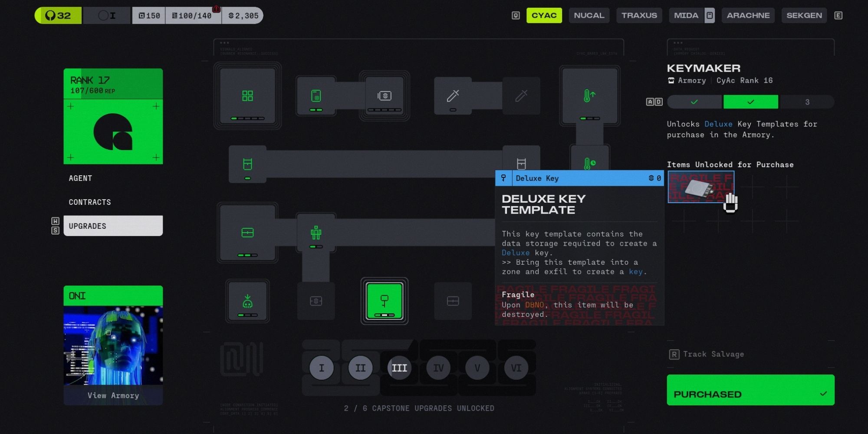Select capstone tier III button
The height and width of the screenshot is (434, 868).
point(399,368)
